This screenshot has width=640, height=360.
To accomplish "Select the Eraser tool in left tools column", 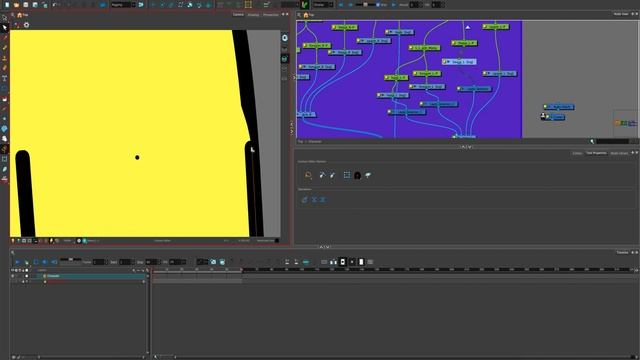I will tap(4, 68).
